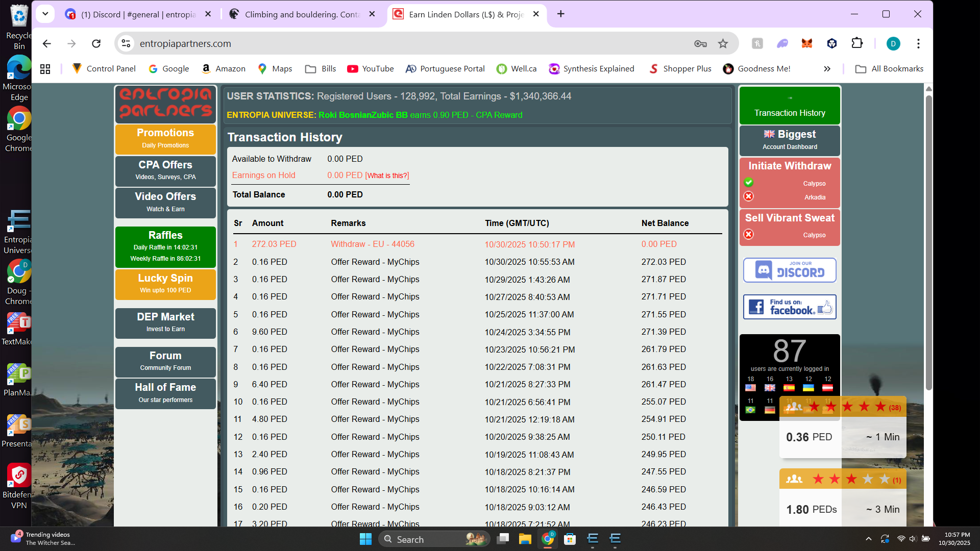Click the password key icon in address bar
Viewport: 980px width, 551px height.
pos(700,44)
